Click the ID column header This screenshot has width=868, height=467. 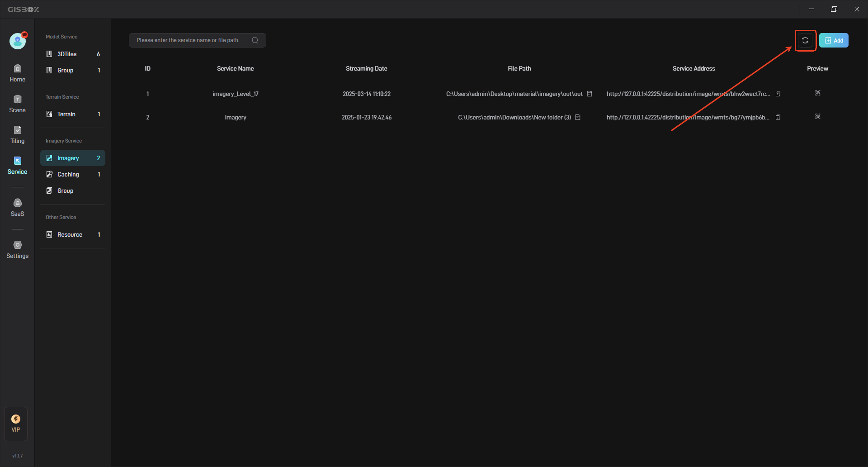point(147,68)
